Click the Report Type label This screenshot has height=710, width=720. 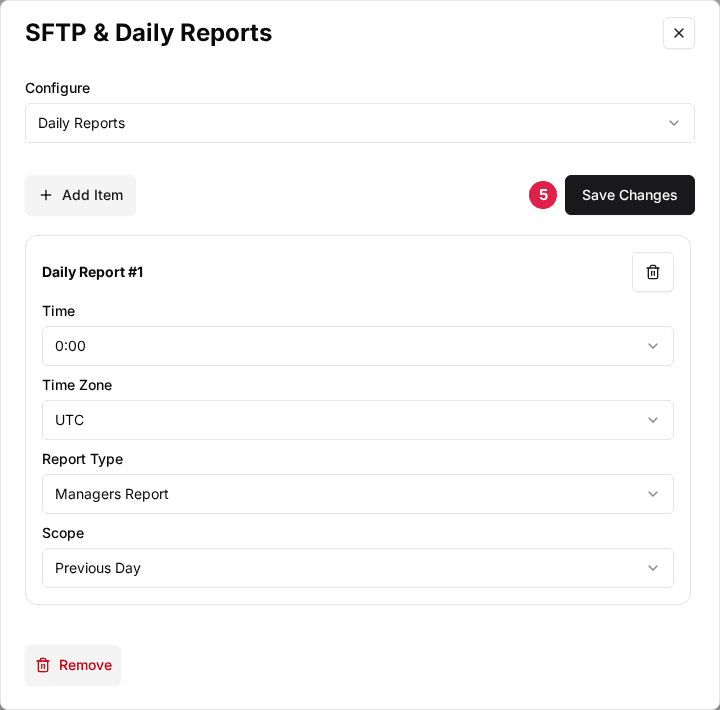tap(83, 459)
